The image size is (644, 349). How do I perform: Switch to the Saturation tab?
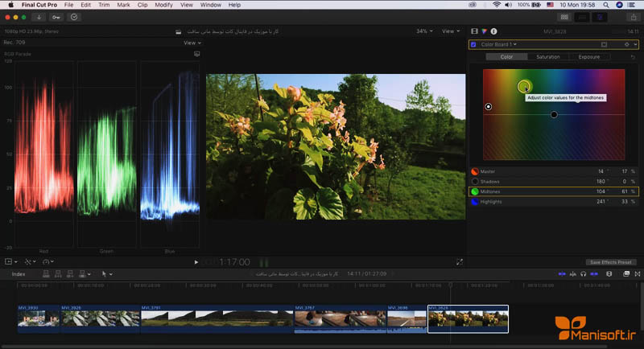click(548, 57)
